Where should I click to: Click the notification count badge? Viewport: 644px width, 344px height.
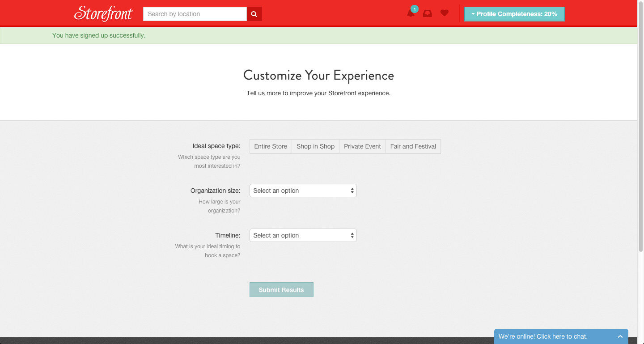(415, 9)
